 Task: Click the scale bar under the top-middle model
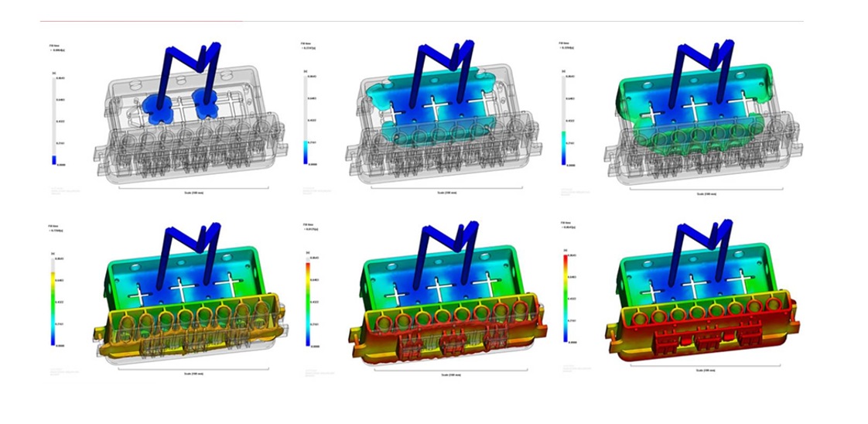(447, 189)
